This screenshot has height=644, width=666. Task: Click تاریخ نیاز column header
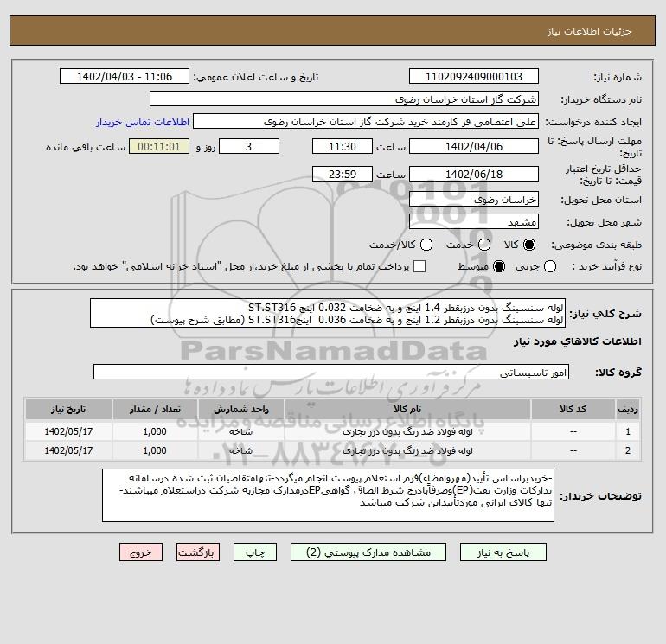tap(68, 409)
